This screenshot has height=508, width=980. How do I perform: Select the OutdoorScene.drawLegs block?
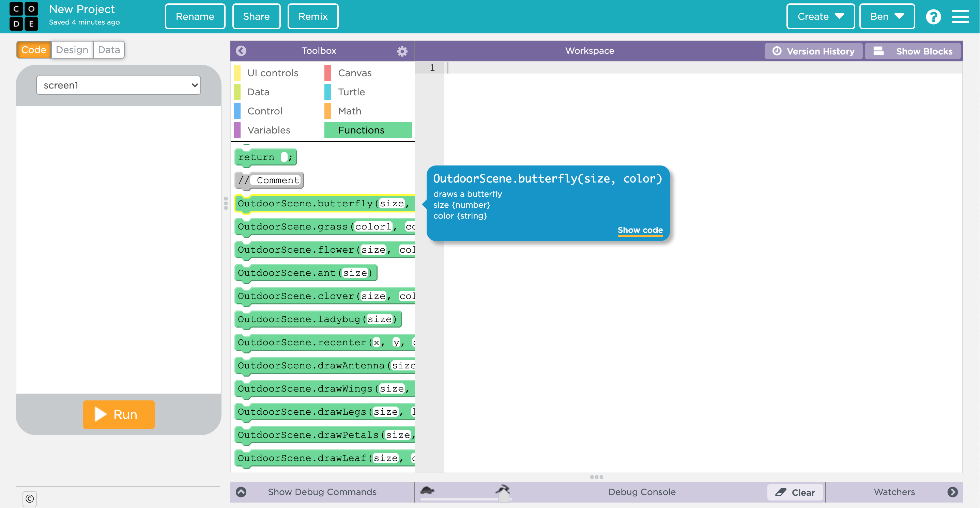324,412
